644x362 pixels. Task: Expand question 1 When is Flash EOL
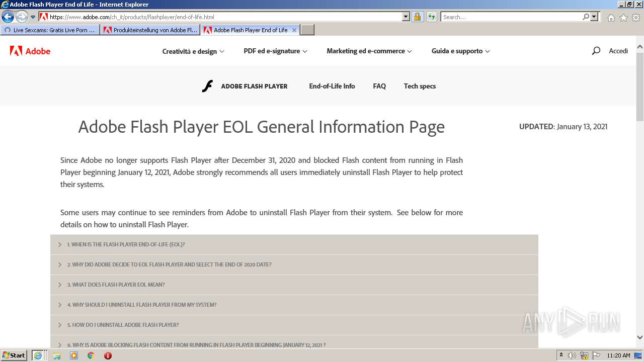point(294,244)
